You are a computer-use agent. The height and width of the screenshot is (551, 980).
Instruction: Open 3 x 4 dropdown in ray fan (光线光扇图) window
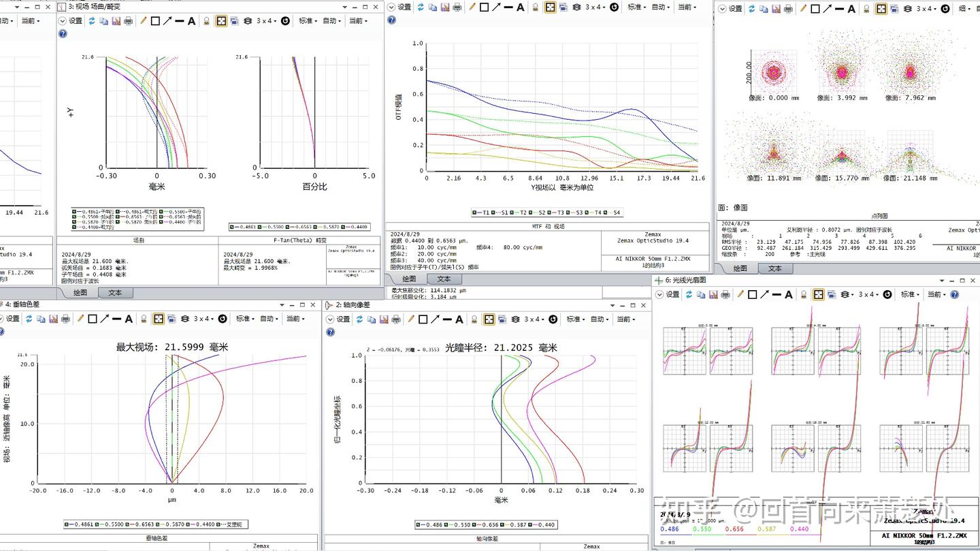[868, 294]
